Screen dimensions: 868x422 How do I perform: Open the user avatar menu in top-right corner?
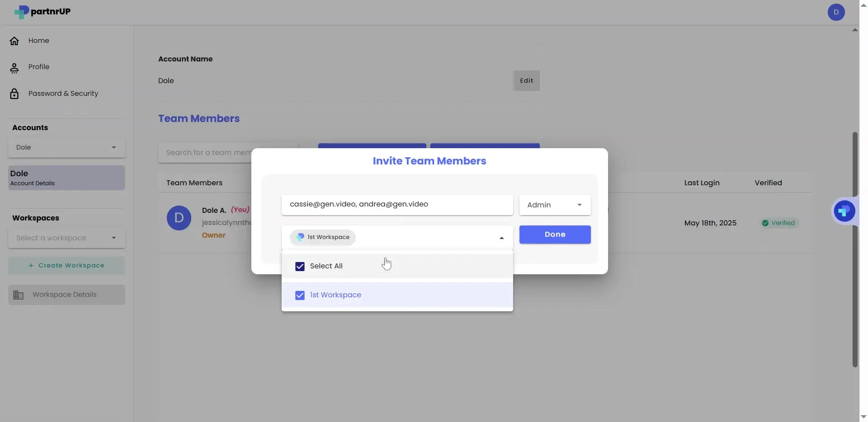[836, 12]
